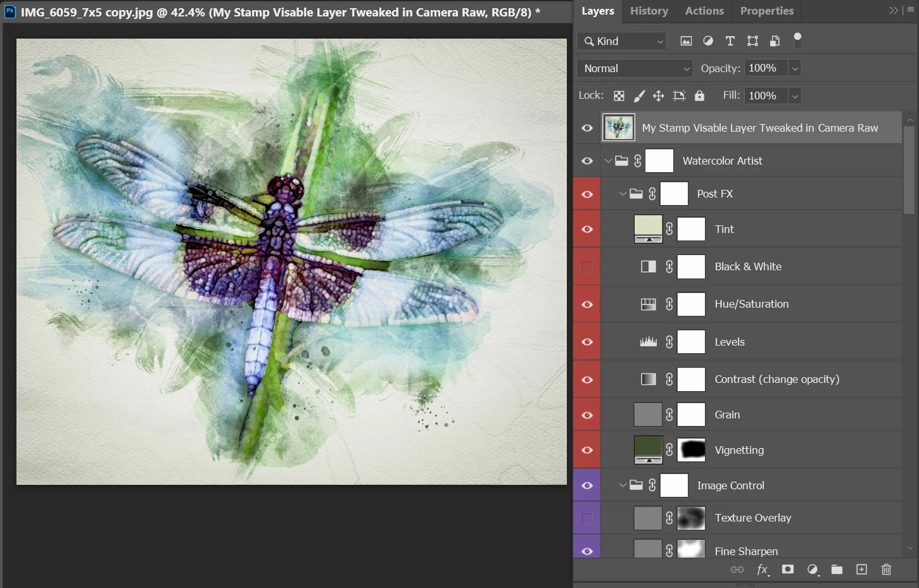This screenshot has height=588, width=919.
Task: Switch to the Actions tab
Action: [x=704, y=11]
